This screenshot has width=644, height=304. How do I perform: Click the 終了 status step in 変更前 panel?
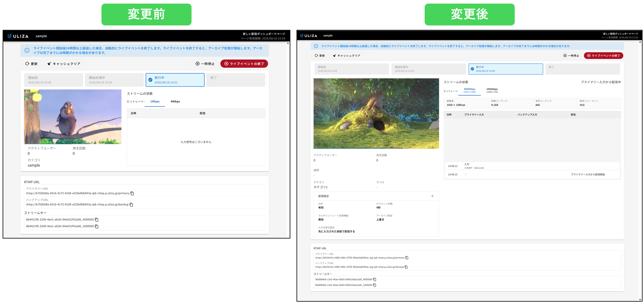coord(236,80)
